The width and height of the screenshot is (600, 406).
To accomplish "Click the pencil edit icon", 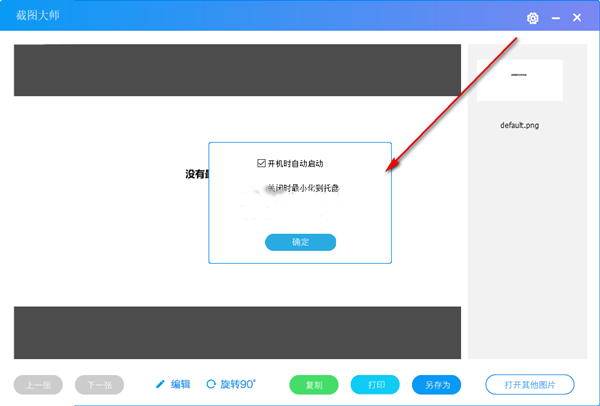I will [160, 384].
